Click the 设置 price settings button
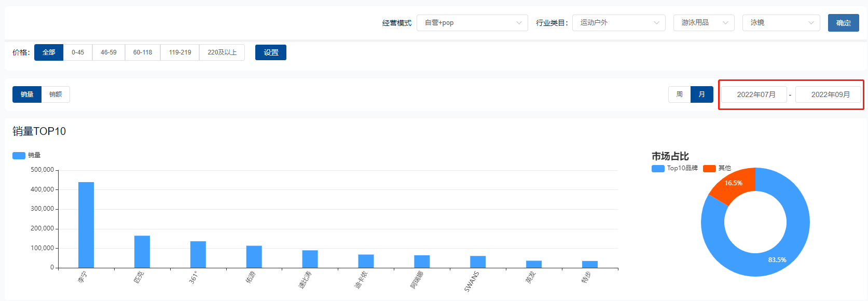Viewport: 868px width, 301px height. click(x=270, y=52)
